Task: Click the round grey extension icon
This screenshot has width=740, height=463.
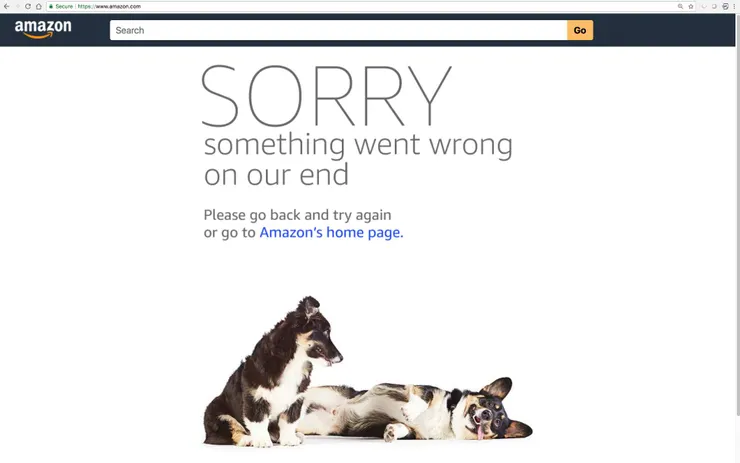Action: [x=715, y=6]
